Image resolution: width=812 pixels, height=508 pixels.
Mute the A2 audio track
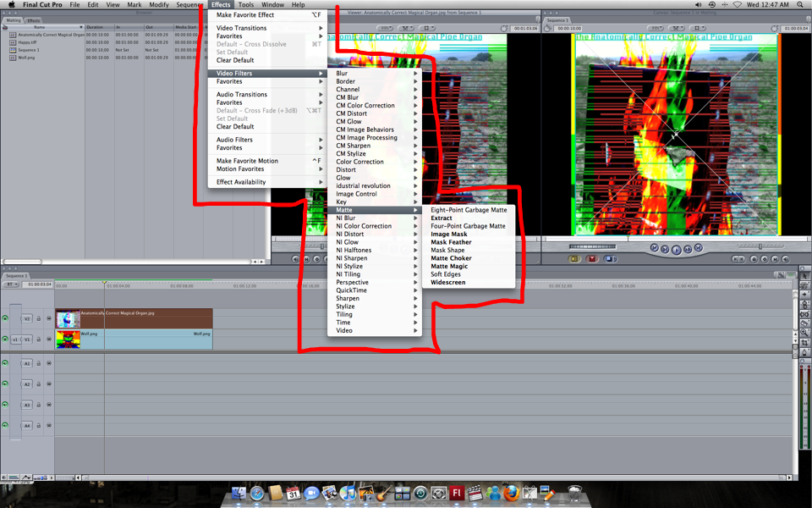pyautogui.click(x=5, y=384)
